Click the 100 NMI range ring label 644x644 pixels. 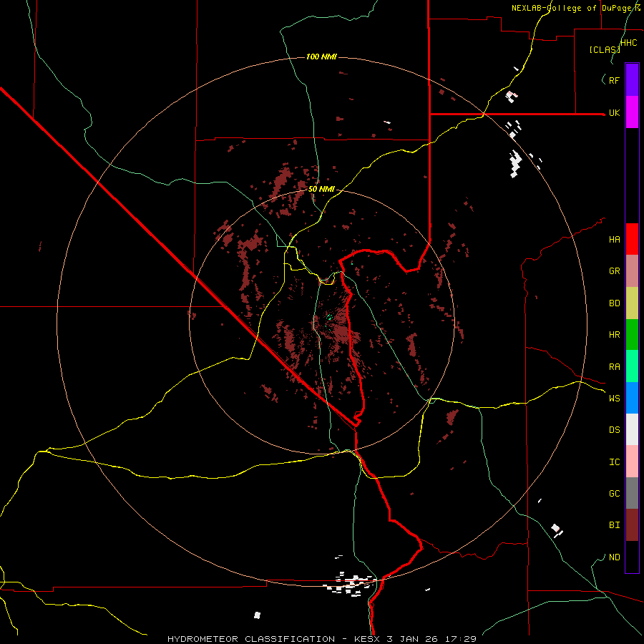point(321,57)
